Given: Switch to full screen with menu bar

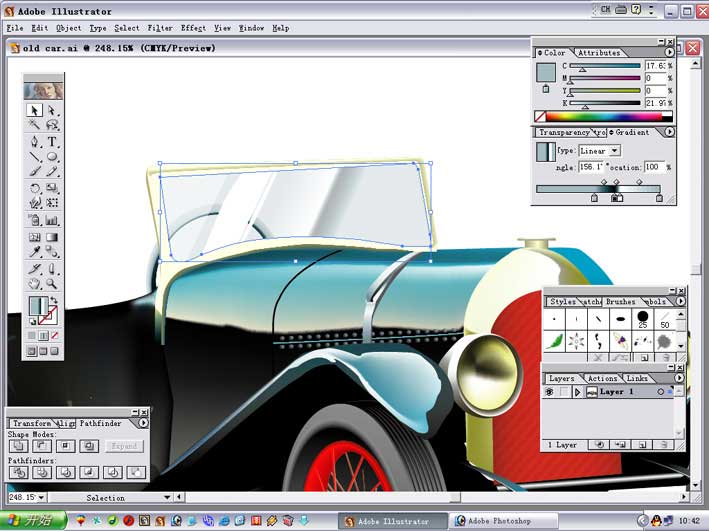Looking at the screenshot, I should (x=43, y=351).
